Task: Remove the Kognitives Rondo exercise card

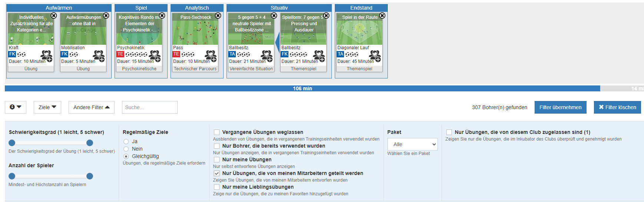Action: click(162, 16)
